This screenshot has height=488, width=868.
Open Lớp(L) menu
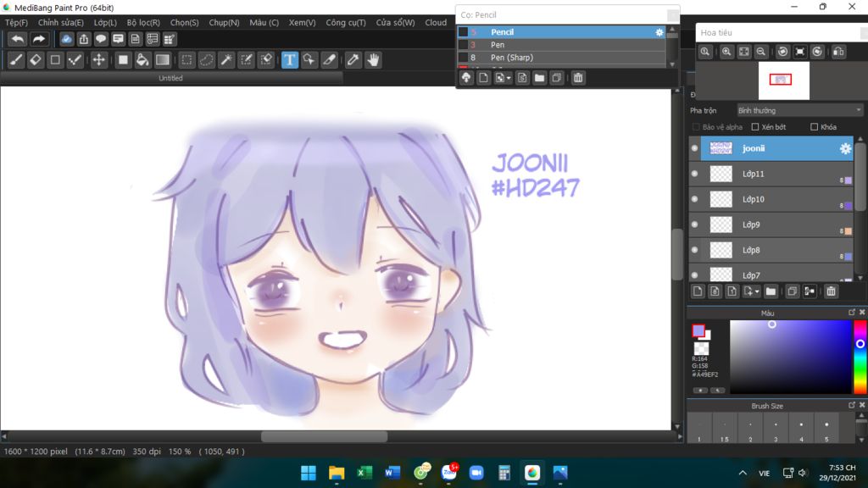tap(105, 23)
